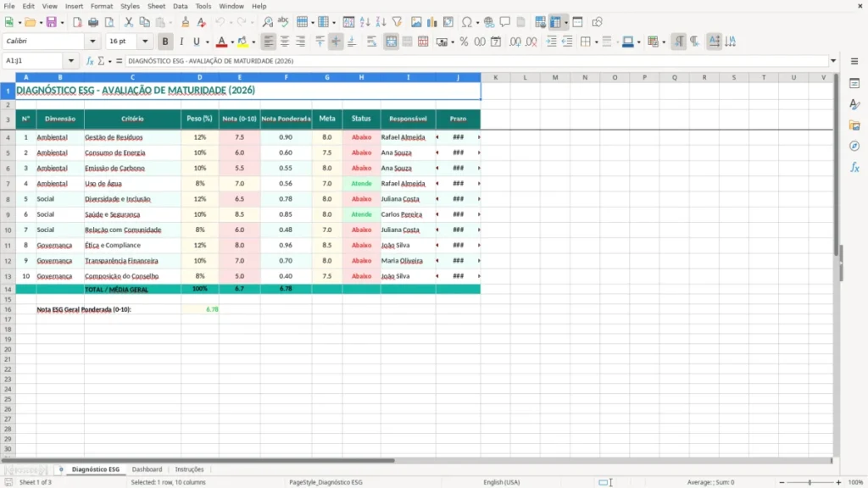Toggle Wrap Text
This screenshot has width=868, height=488.
pyautogui.click(x=371, y=42)
